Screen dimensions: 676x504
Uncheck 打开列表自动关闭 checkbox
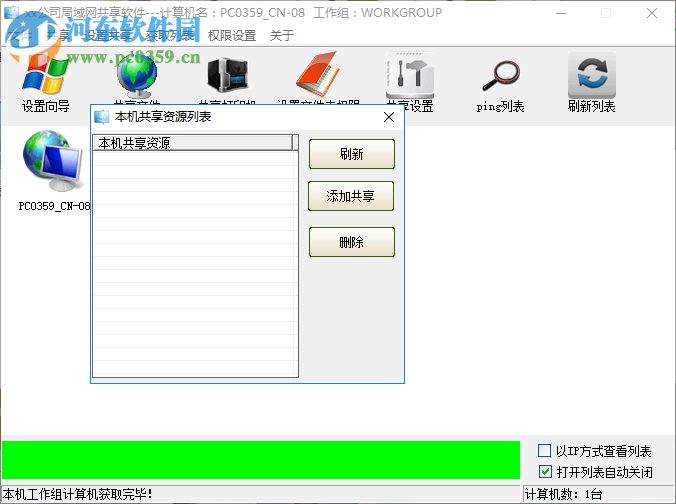point(545,471)
